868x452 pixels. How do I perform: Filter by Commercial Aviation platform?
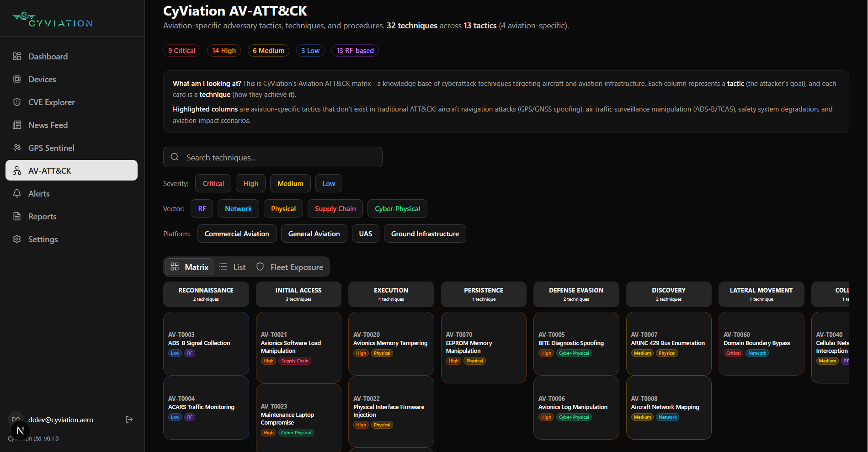pyautogui.click(x=237, y=234)
